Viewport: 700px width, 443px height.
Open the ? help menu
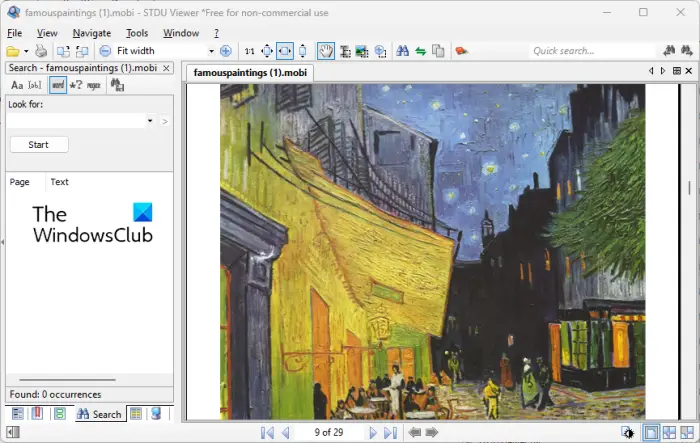click(217, 33)
